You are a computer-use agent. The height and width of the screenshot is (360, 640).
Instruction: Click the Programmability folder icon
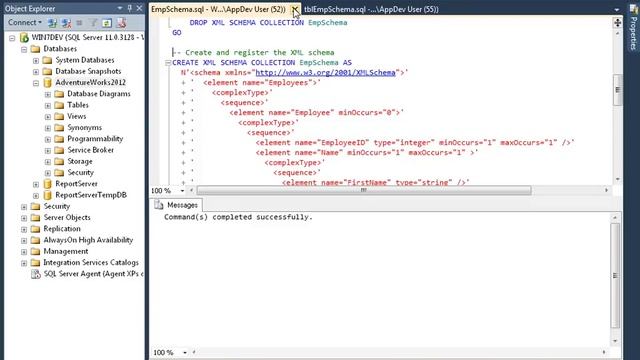coord(59,139)
